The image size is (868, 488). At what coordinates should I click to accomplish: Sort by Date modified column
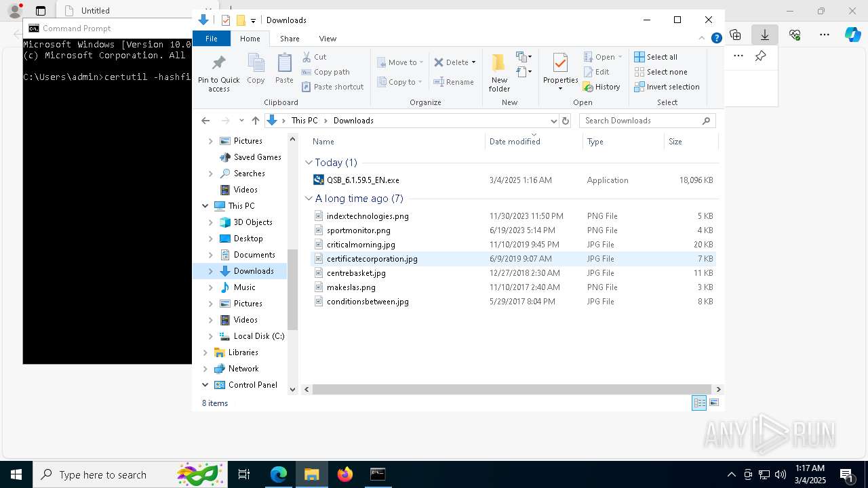tap(534, 142)
